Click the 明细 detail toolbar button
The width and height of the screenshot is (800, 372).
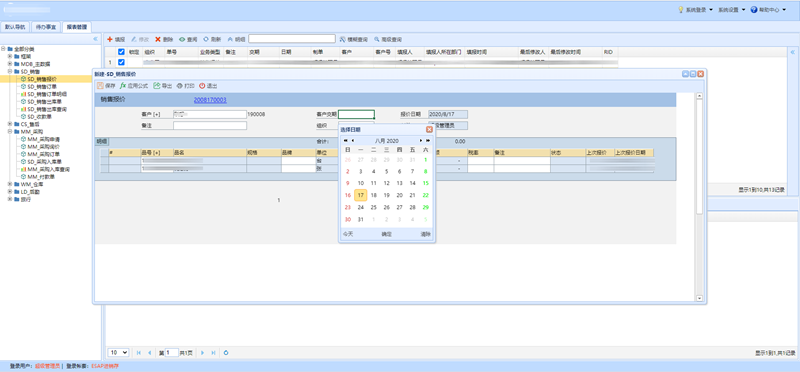click(x=236, y=39)
